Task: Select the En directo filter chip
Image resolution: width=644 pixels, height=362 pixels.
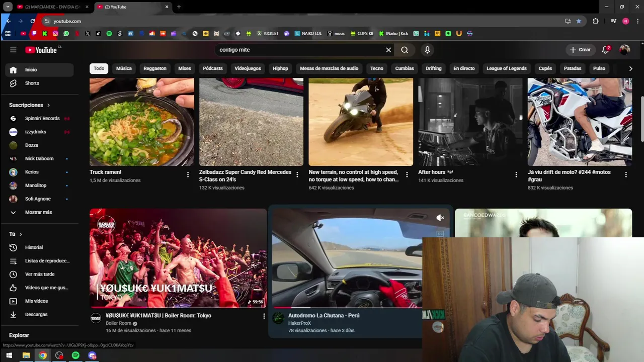Action: 464,68
